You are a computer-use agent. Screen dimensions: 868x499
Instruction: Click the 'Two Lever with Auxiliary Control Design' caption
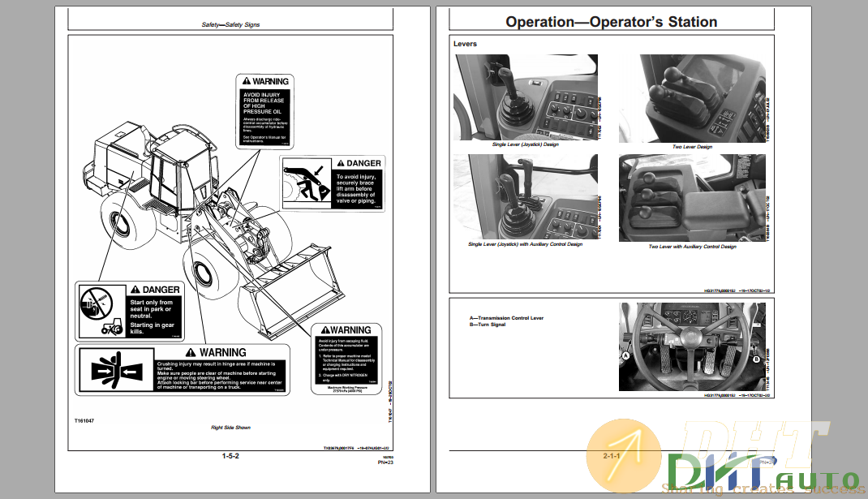tap(693, 247)
